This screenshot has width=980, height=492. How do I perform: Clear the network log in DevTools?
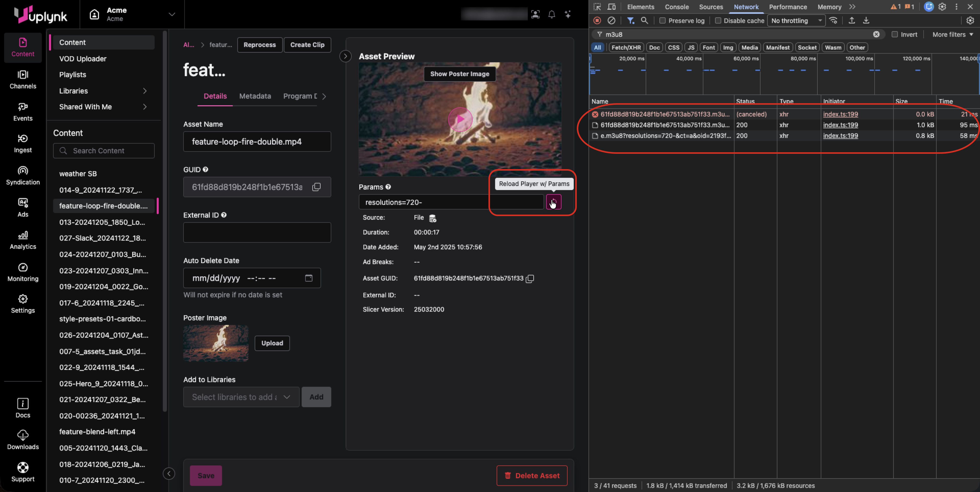coord(611,20)
